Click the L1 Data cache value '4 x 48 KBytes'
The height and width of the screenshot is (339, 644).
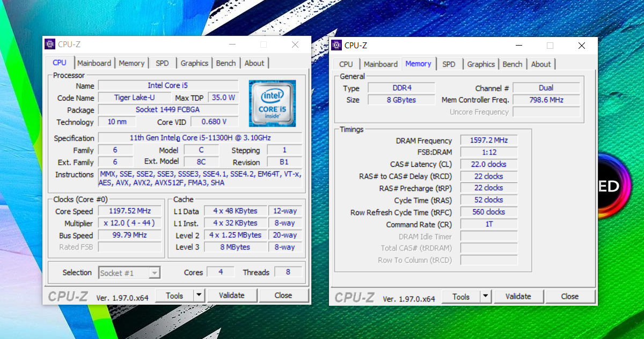pyautogui.click(x=235, y=211)
